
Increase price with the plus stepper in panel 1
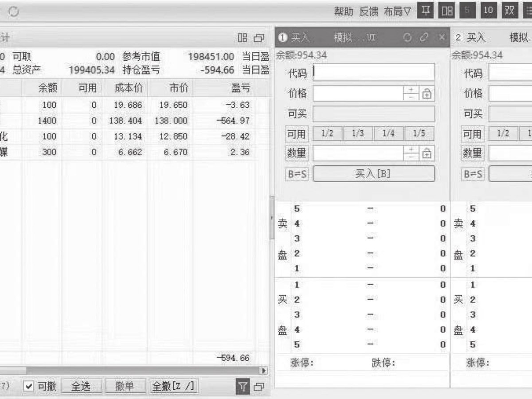coord(411,90)
